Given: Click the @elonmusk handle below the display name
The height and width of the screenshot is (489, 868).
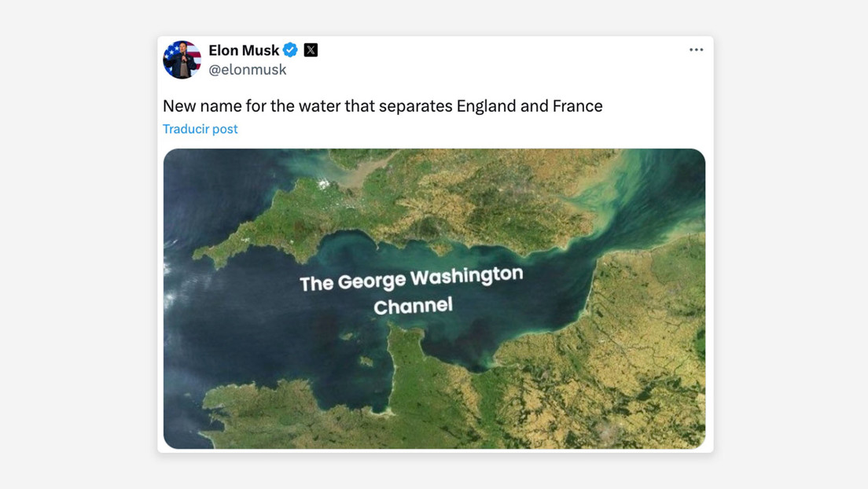Looking at the screenshot, I should coord(248,69).
